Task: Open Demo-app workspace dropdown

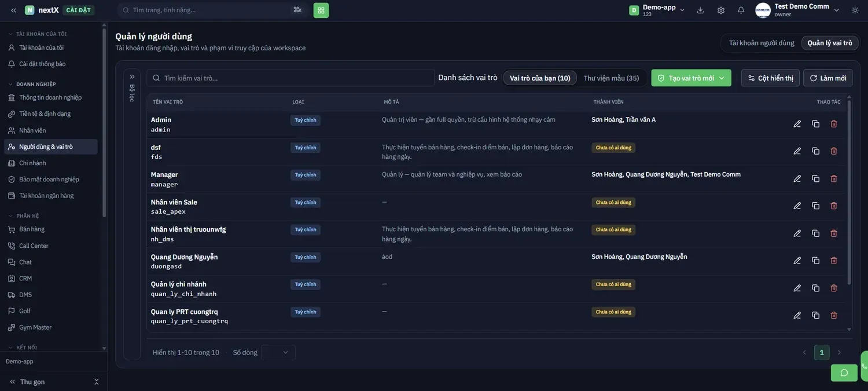Action: click(657, 10)
